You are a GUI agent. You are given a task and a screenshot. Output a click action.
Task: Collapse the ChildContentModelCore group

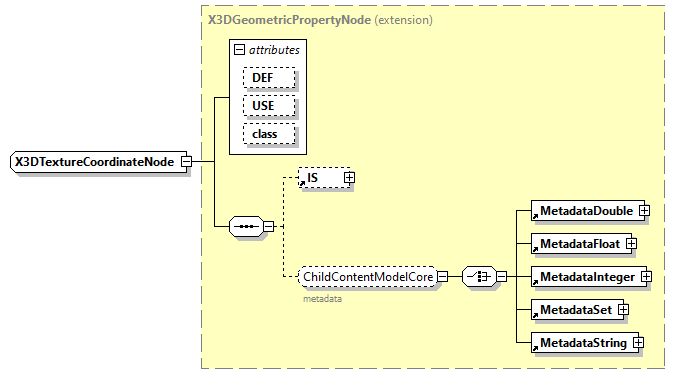coord(443,276)
